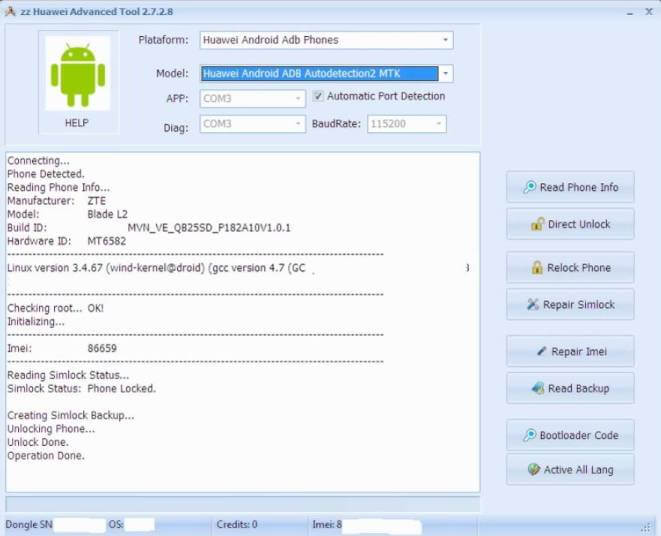Screen dimensions: 661x536
Task: Click the Direct Unlock button
Action: point(570,224)
